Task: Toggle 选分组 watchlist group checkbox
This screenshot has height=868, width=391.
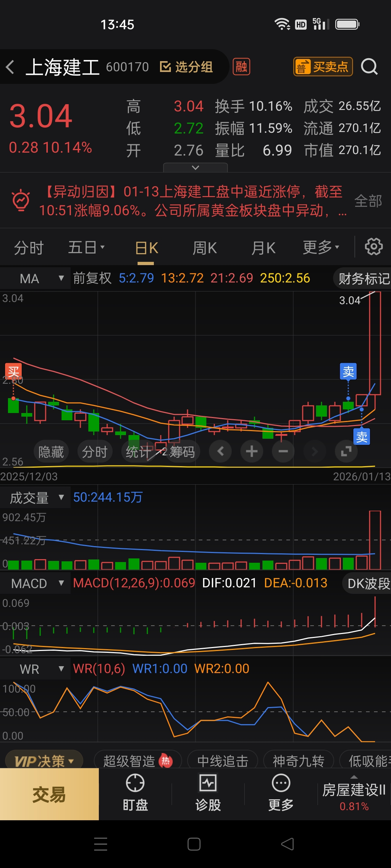Action: click(x=186, y=67)
